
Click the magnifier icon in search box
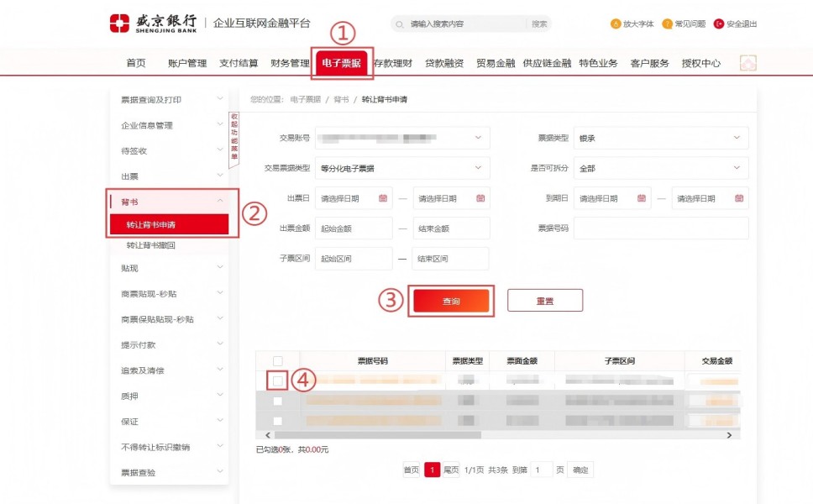[400, 24]
